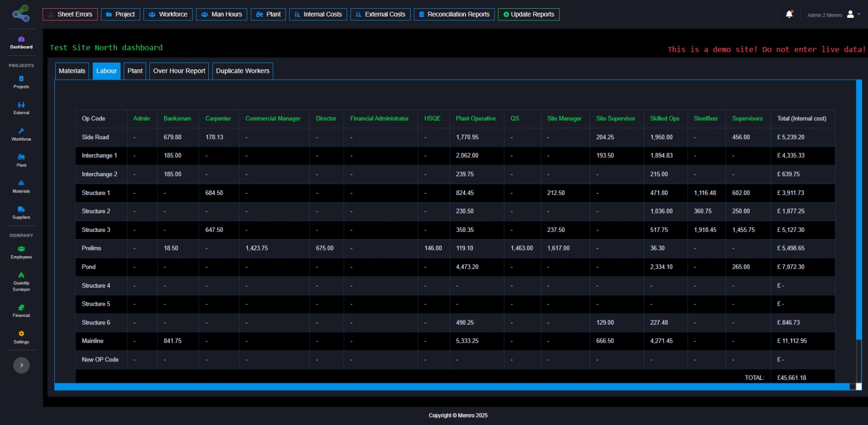Click the Update Reports button
Viewport: 868px width, 425px height.
pyautogui.click(x=529, y=15)
